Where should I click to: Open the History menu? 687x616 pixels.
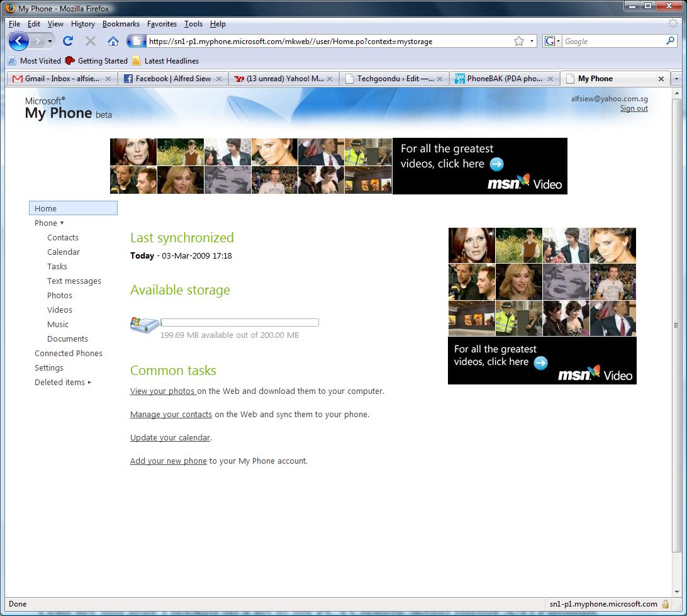pyautogui.click(x=83, y=24)
